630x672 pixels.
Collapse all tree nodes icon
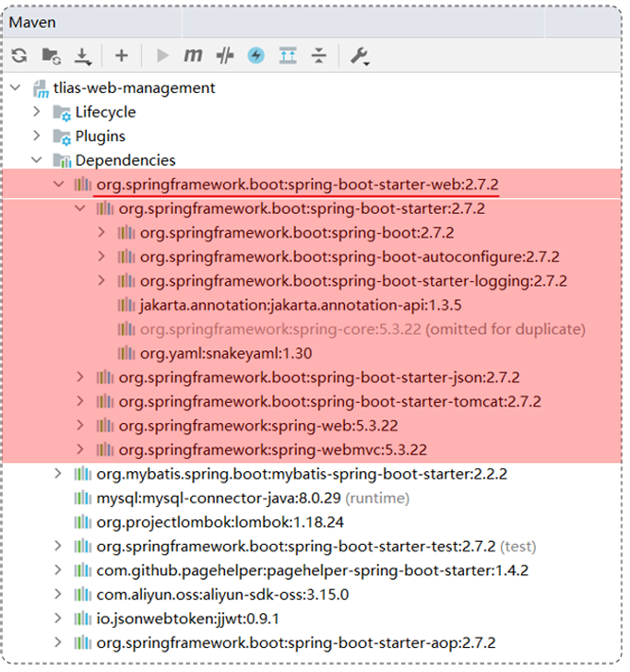click(318, 55)
